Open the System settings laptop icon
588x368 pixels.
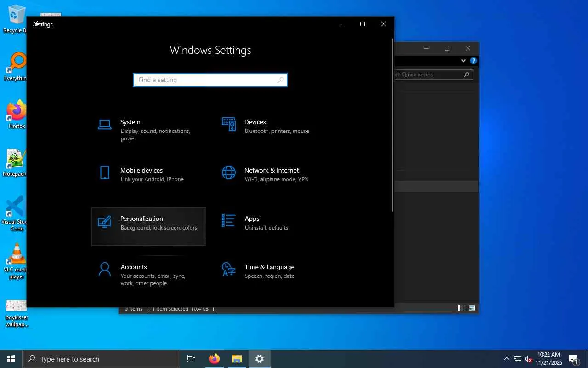(105, 124)
